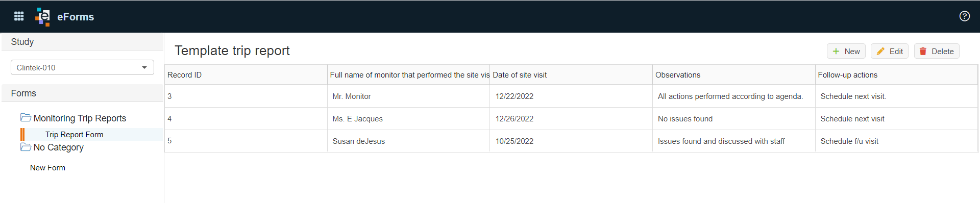
Task: Click the Monitoring Trip Reports folder icon
Action: pyautogui.click(x=26, y=118)
